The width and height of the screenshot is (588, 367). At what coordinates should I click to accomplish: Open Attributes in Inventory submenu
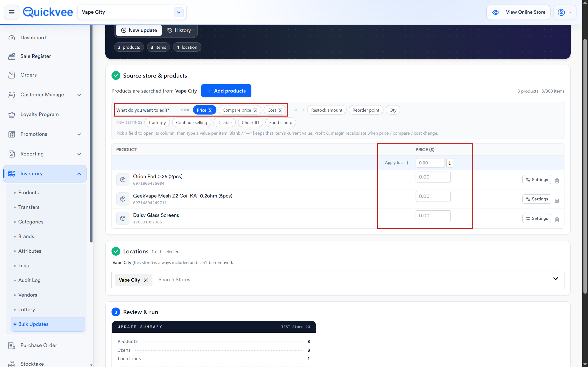click(x=30, y=251)
